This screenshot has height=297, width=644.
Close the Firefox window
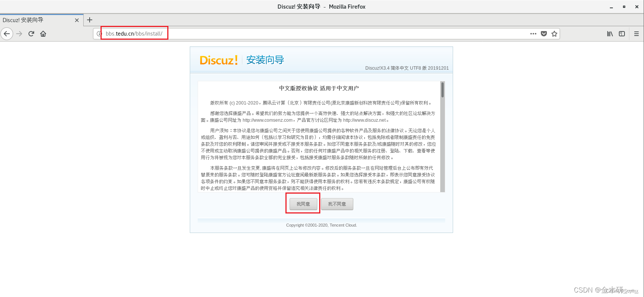click(x=637, y=7)
